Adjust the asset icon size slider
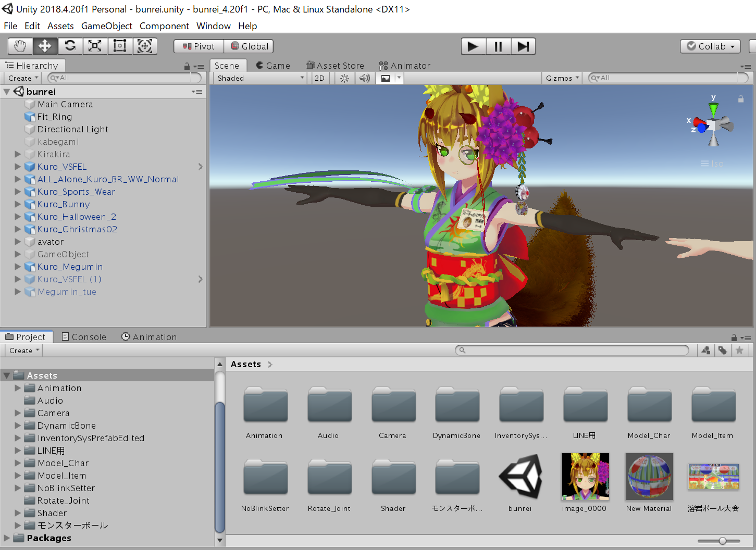 (x=722, y=541)
